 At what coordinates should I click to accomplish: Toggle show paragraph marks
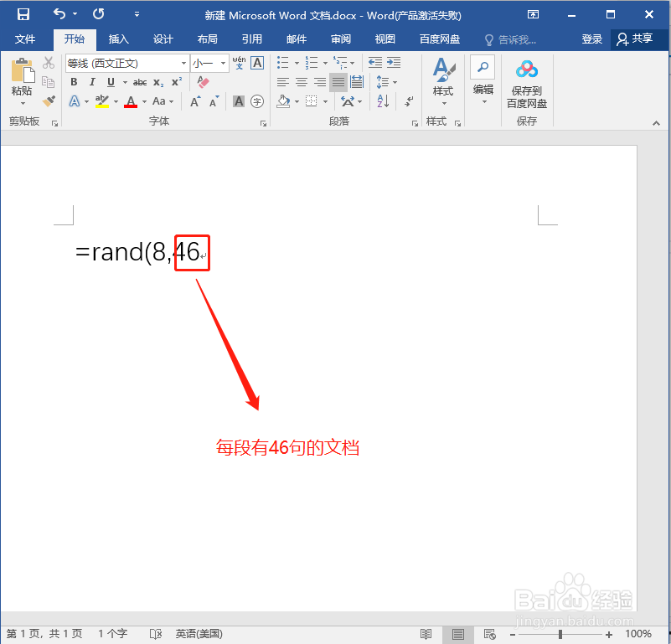point(409,101)
